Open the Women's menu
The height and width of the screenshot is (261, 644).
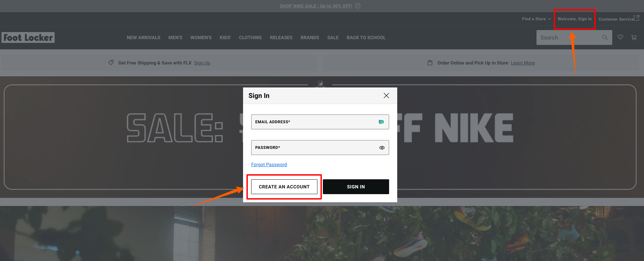click(201, 37)
